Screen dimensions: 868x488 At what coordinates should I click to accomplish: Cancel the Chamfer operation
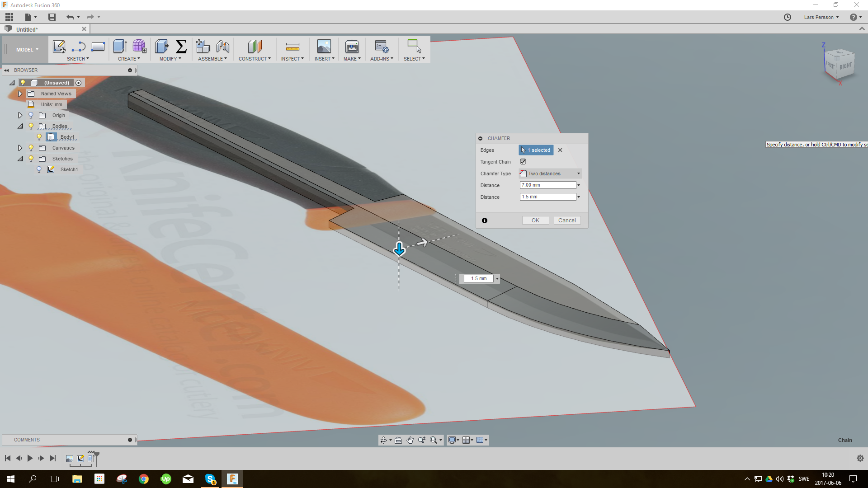(x=567, y=220)
